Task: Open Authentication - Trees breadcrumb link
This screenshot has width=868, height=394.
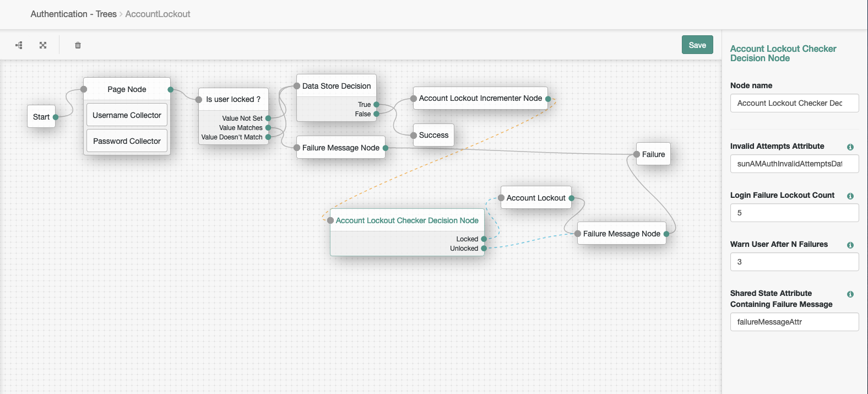Action: (x=73, y=14)
